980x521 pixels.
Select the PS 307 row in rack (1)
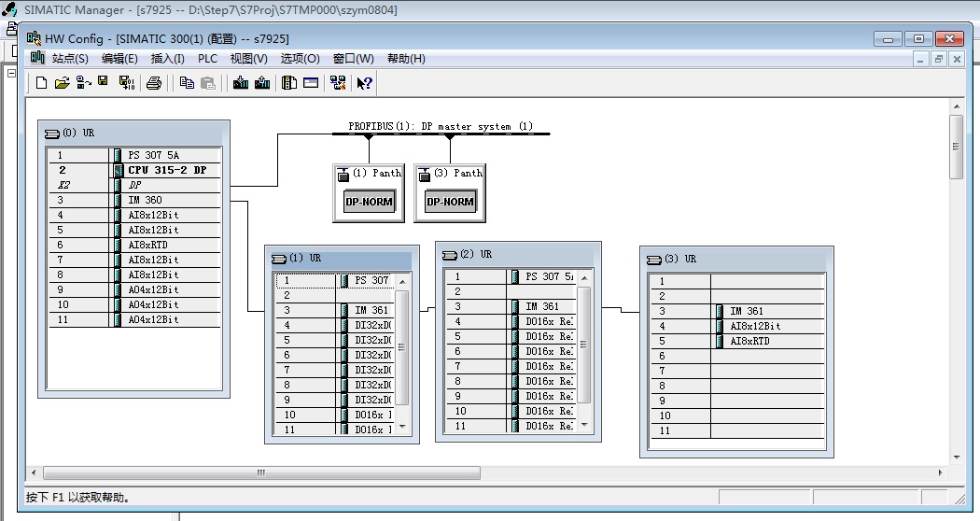coord(336,280)
